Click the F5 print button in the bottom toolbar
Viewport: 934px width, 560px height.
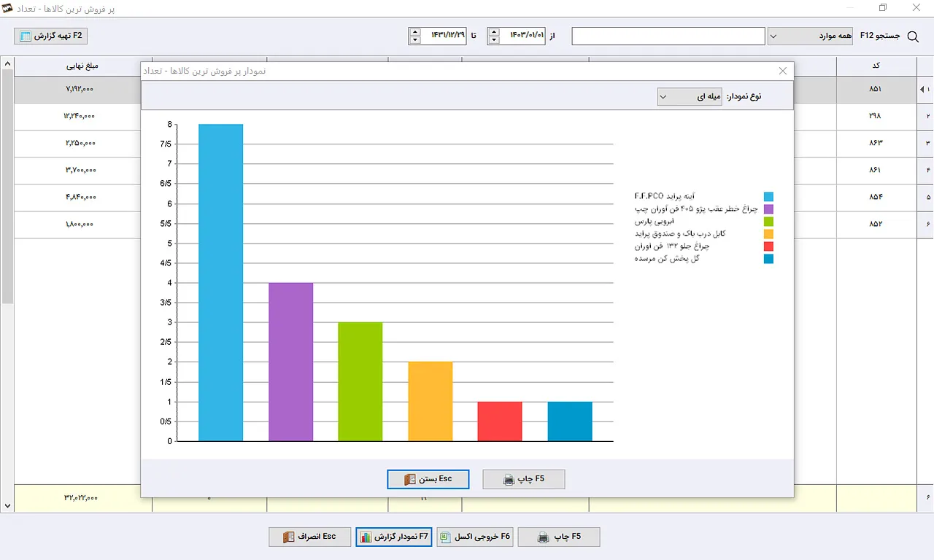pyautogui.click(x=559, y=537)
